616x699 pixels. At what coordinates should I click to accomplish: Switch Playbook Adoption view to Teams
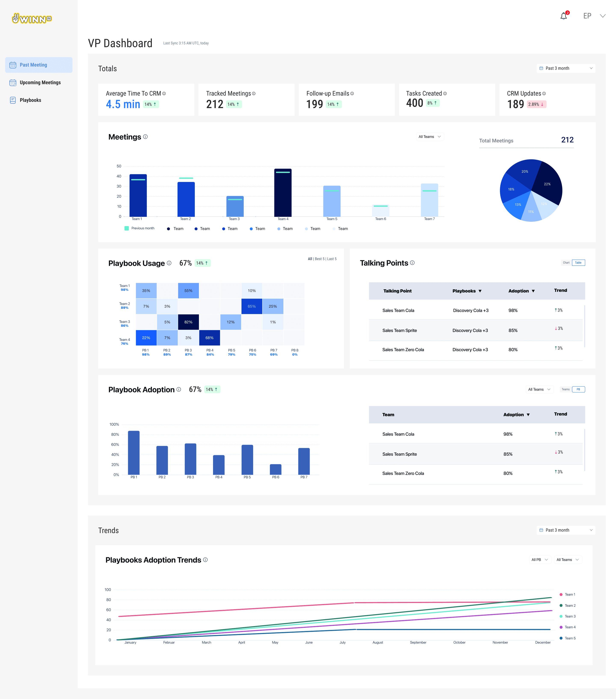[x=565, y=389]
